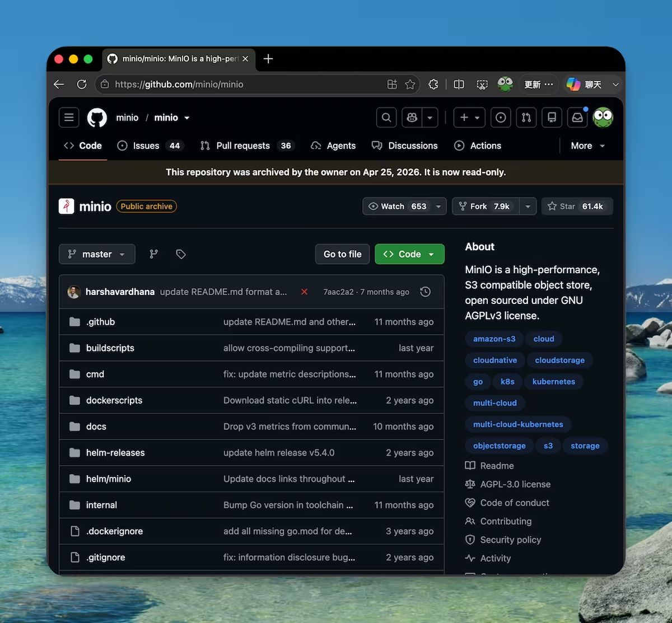
Task: Reload the page with refresh icon
Action: [x=82, y=85]
